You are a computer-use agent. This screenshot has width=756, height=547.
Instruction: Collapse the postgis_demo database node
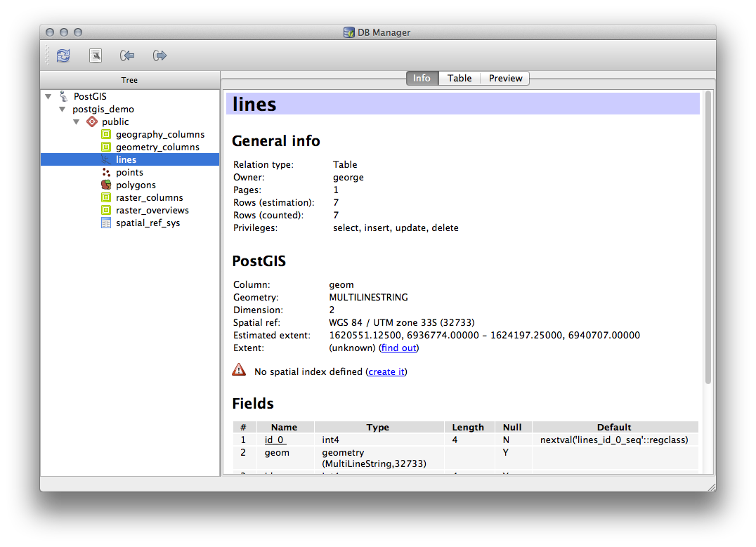tap(62, 110)
